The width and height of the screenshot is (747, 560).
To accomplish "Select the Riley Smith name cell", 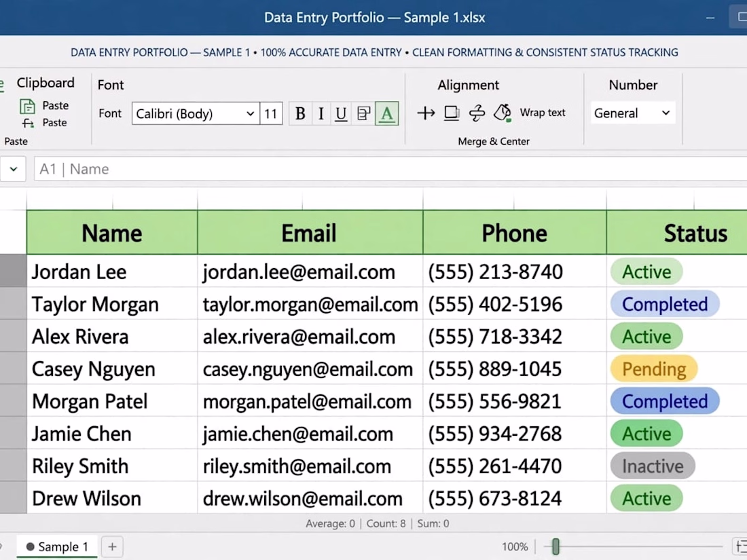I will point(112,466).
